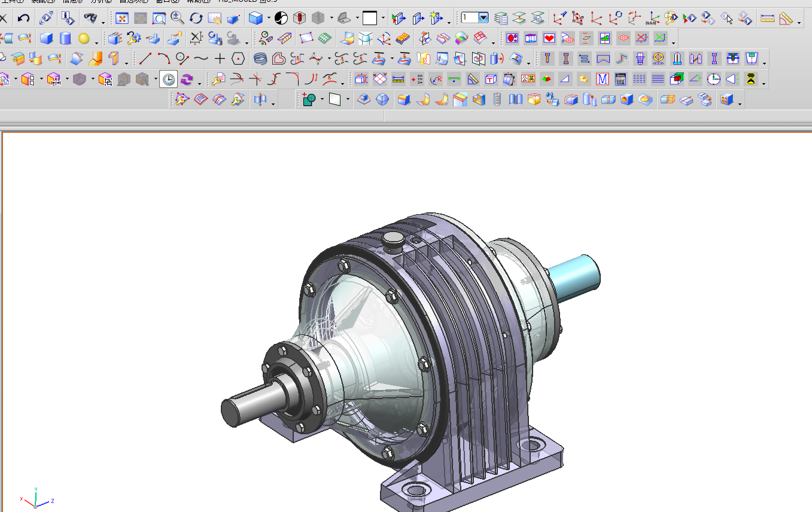Open the calculator icon in the mold toolbar
The width and height of the screenshot is (812, 512).
pos(621,79)
